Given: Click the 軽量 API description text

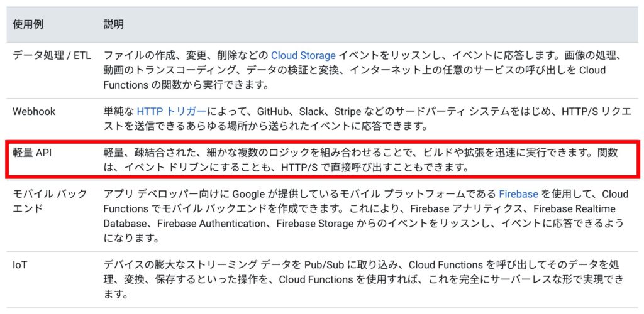Looking at the screenshot, I should [360, 160].
